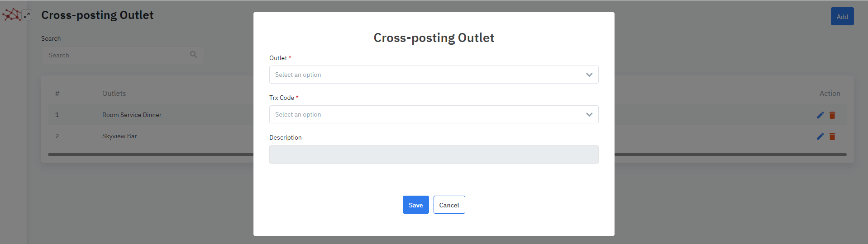This screenshot has width=868, height=244.
Task: Click the Outlets column header
Action: tap(114, 94)
